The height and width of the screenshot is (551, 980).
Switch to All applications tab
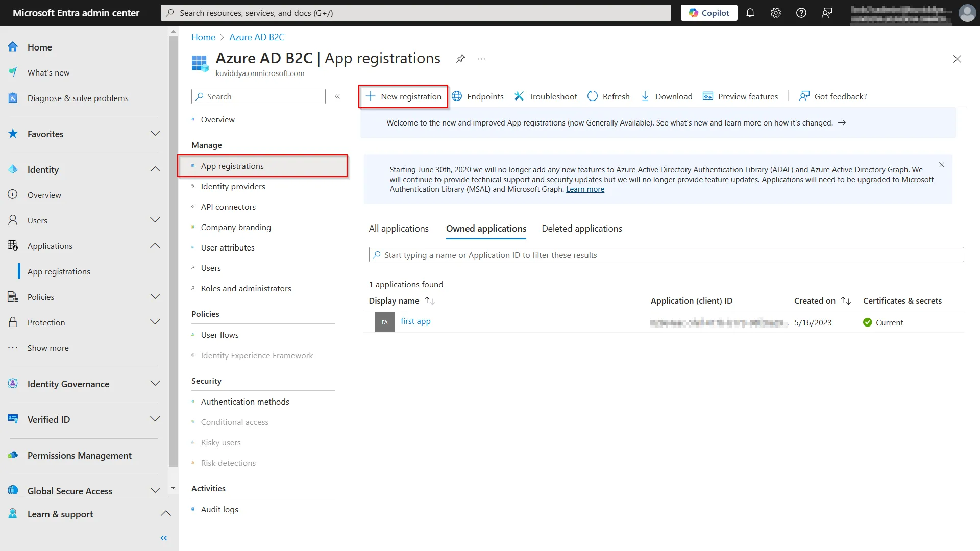399,229
